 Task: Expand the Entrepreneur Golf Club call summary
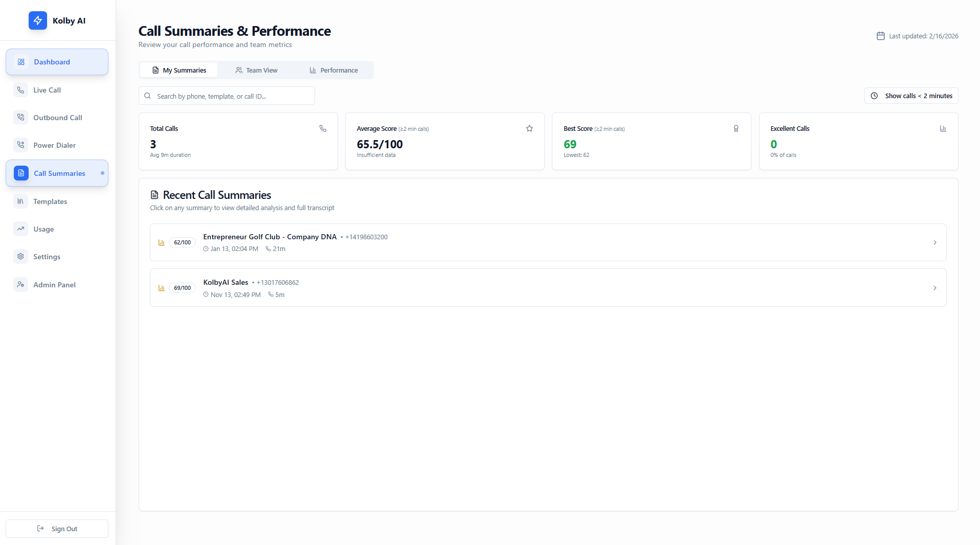pos(547,242)
